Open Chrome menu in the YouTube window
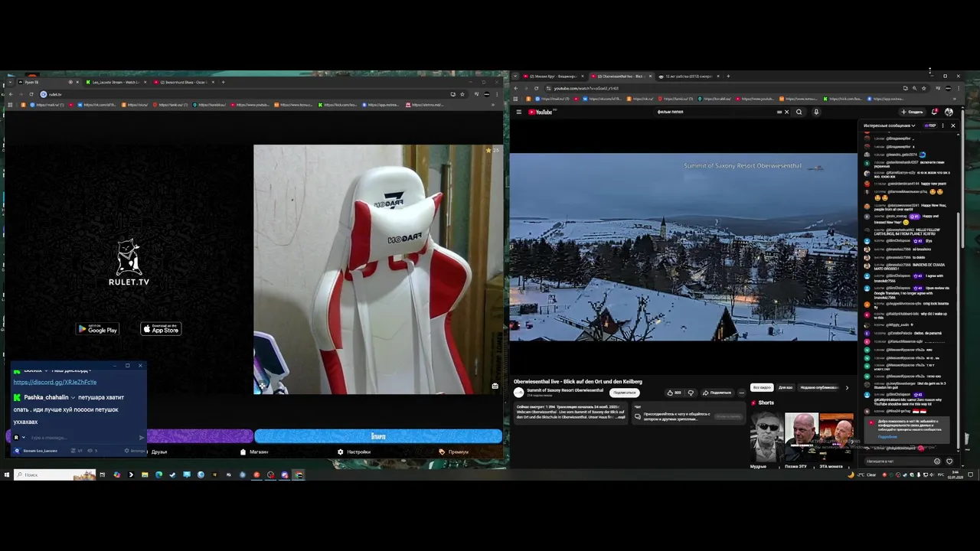Image resolution: width=980 pixels, height=551 pixels. pos(959,88)
